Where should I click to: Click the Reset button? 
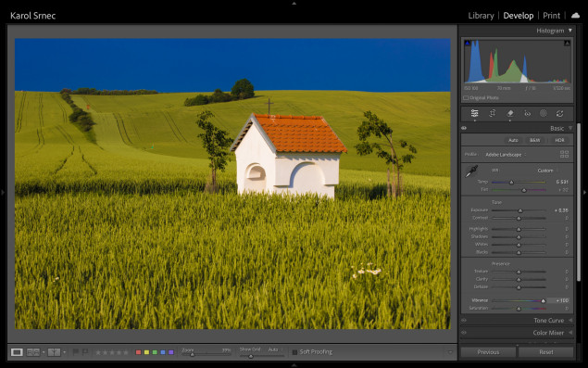[546, 352]
